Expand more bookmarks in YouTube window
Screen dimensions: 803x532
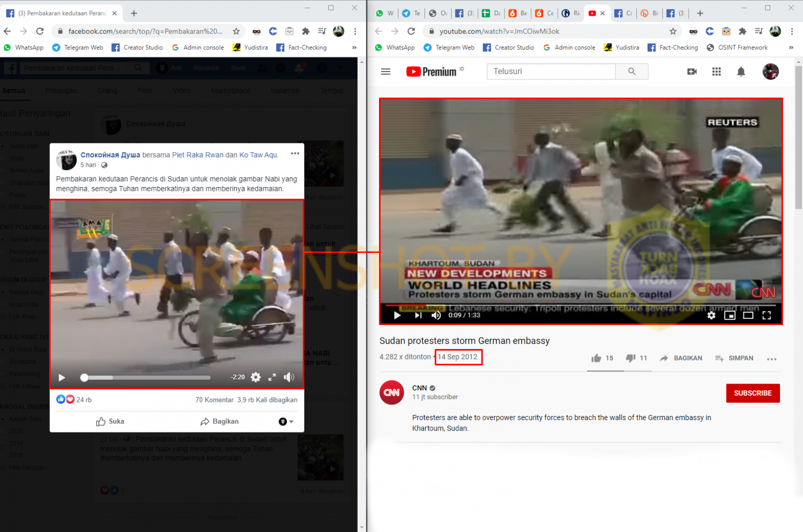(791, 48)
